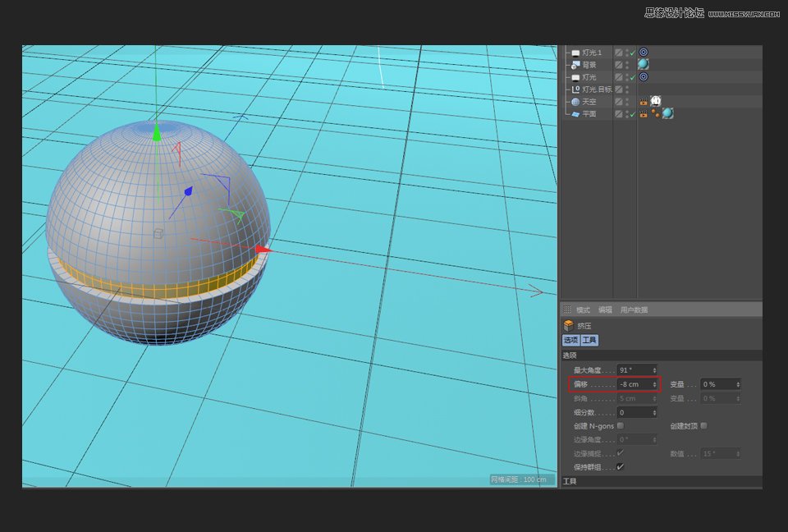Click the 平面 plane object icon
The height and width of the screenshot is (532, 788).
pos(576,113)
